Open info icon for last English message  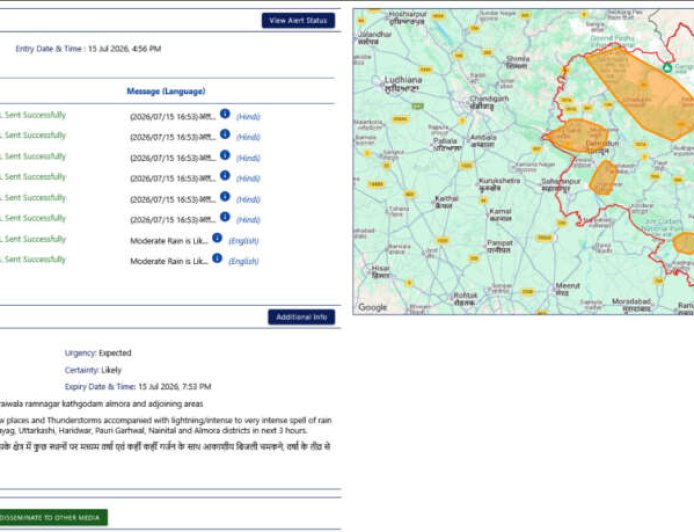click(x=217, y=258)
